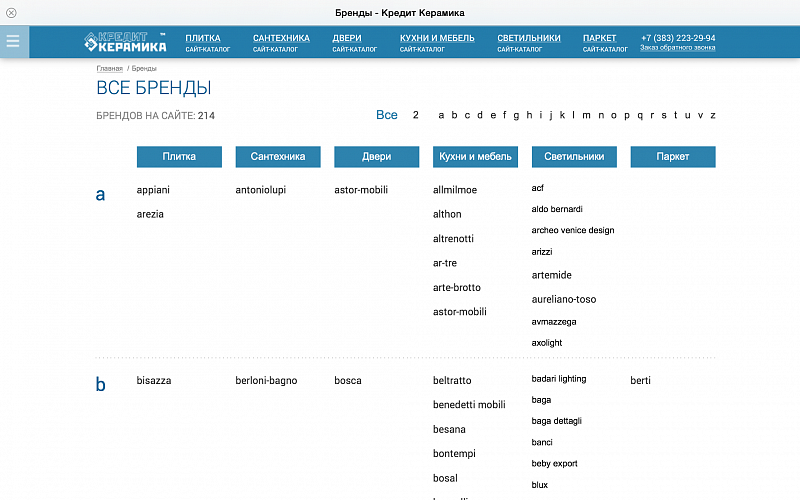Open the beby export brand
The image size is (800, 500).
coord(555,464)
